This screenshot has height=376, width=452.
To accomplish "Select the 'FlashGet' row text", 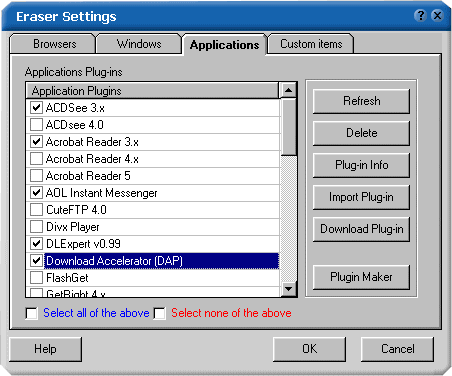I will click(x=67, y=278).
